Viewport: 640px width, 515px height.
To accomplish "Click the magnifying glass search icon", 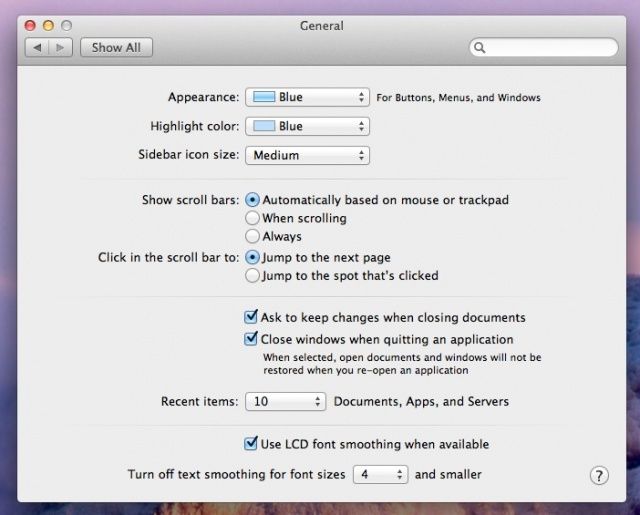I will (x=481, y=47).
